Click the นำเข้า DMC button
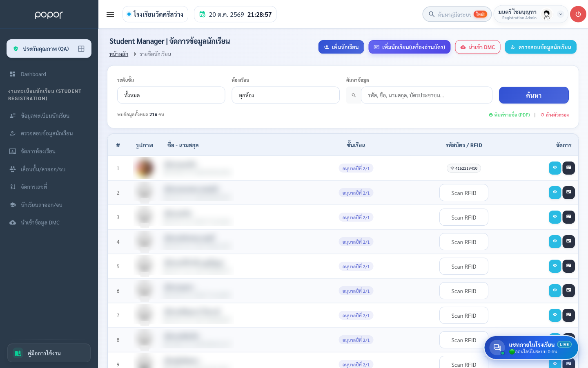This screenshot has height=368, width=588. click(x=478, y=47)
